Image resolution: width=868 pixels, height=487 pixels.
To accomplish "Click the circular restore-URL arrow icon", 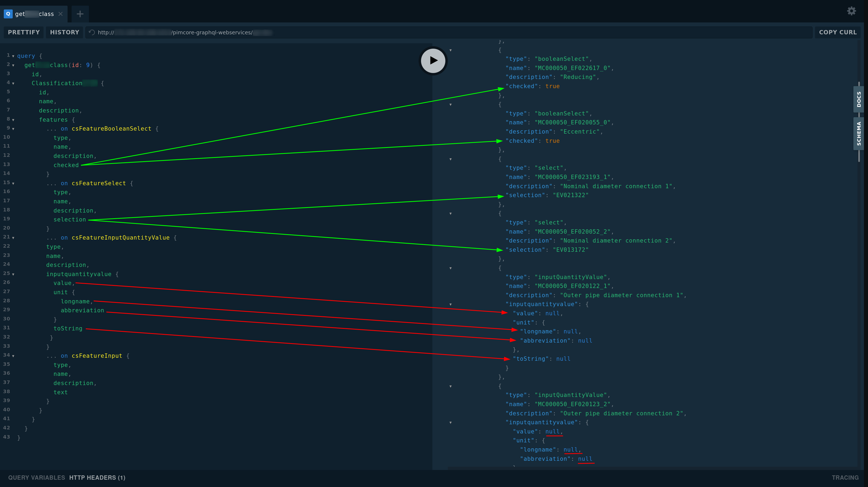I will (91, 32).
